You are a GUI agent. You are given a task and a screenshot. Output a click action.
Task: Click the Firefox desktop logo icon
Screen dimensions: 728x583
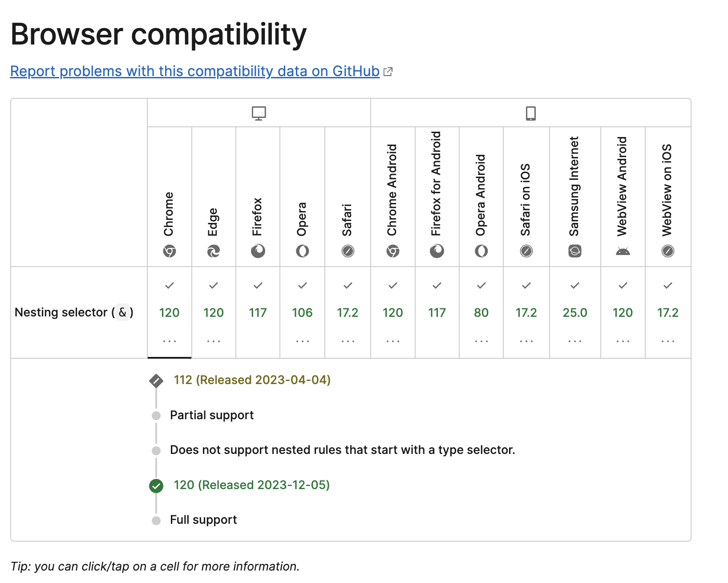point(258,251)
